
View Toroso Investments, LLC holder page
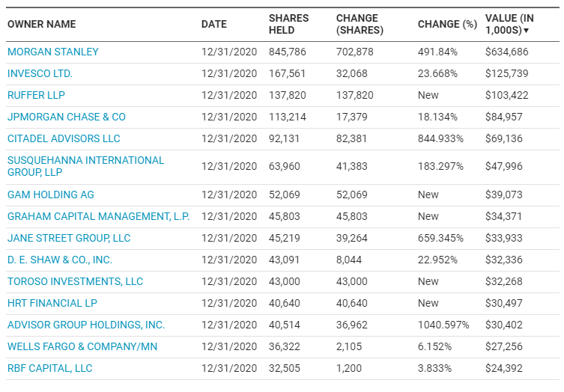pos(75,281)
